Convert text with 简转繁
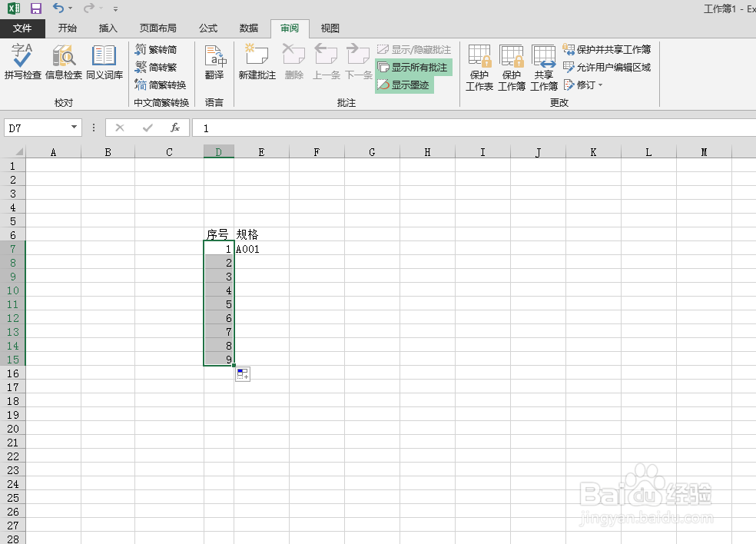Screen dimensions: 756x544 tap(156, 67)
